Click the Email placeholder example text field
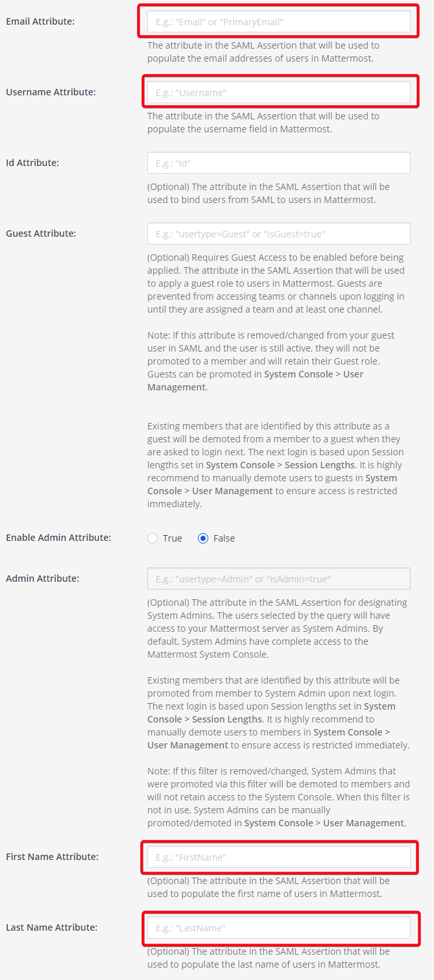This screenshot has height=980, width=434. point(278,21)
